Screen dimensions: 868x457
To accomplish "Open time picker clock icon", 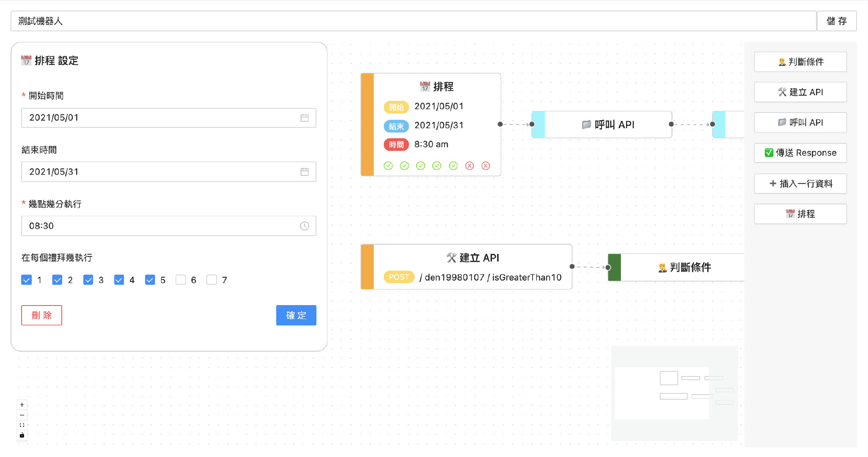I will (x=305, y=226).
